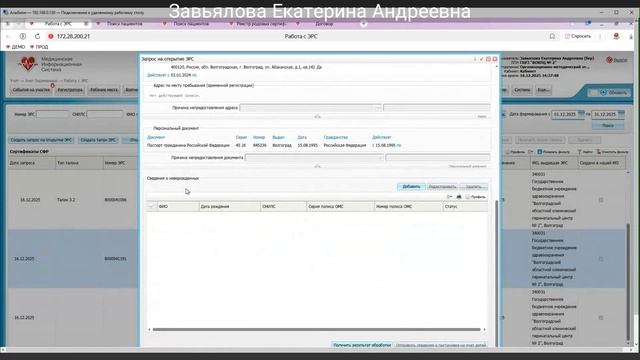The width and height of the screenshot is (640, 360).
Task: Click the Статус column header
Action: point(465,207)
